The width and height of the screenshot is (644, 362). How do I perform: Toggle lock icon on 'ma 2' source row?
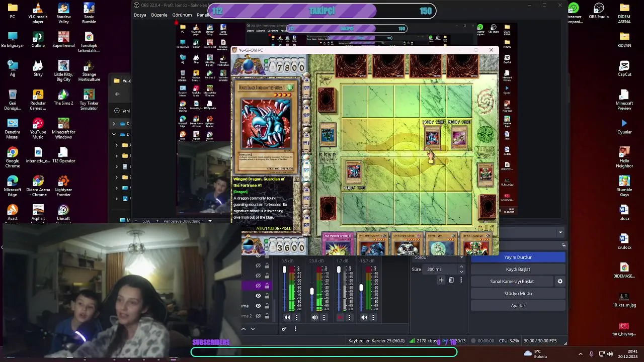(267, 316)
